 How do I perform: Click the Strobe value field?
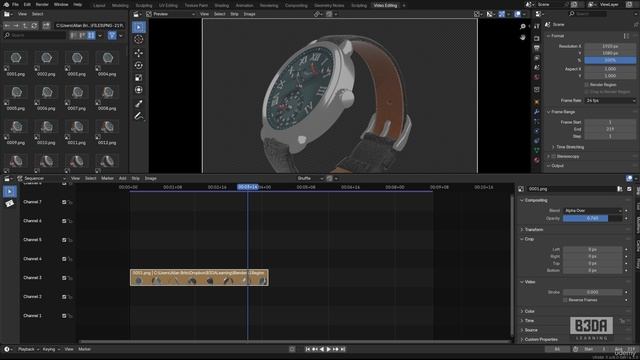click(593, 292)
